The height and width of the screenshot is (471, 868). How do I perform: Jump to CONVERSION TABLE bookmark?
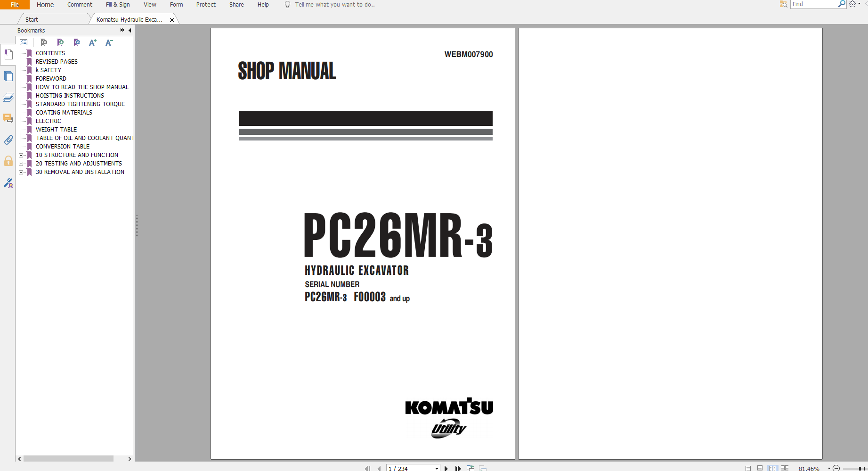[63, 147]
